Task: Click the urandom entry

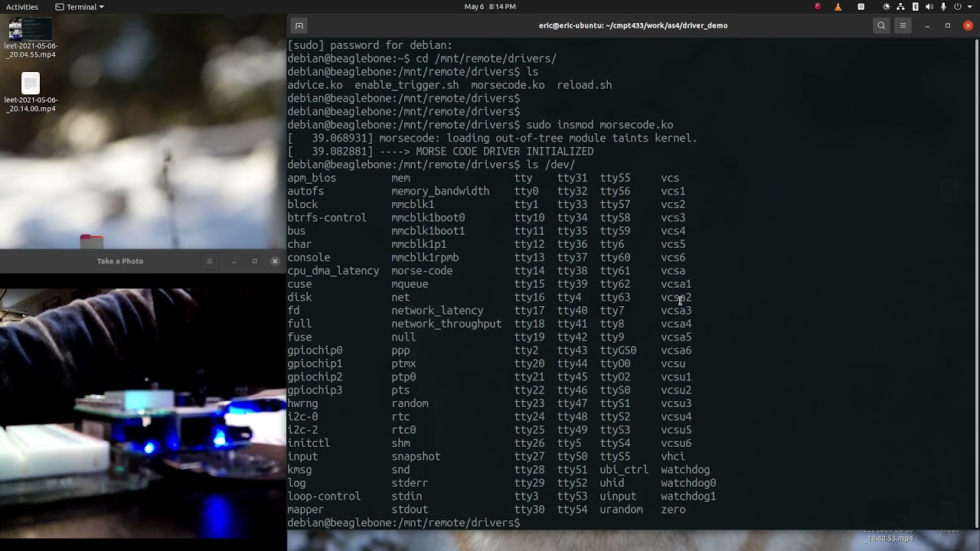Action: 621,510
